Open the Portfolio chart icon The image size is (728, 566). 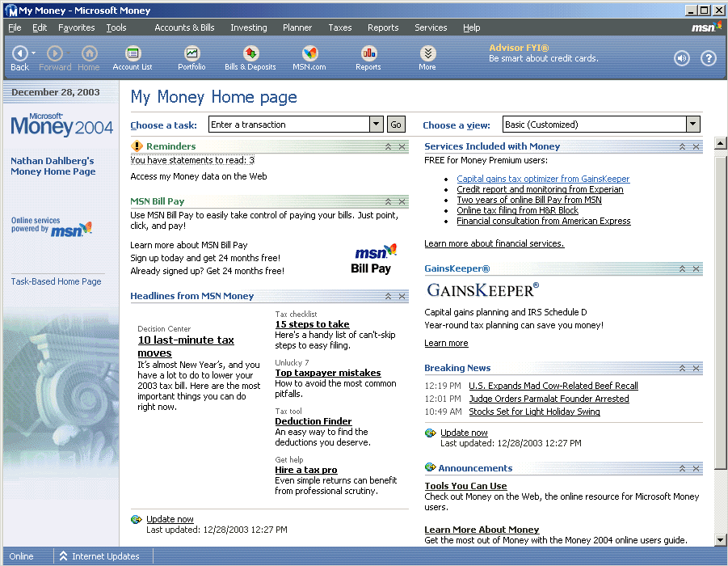pos(191,54)
